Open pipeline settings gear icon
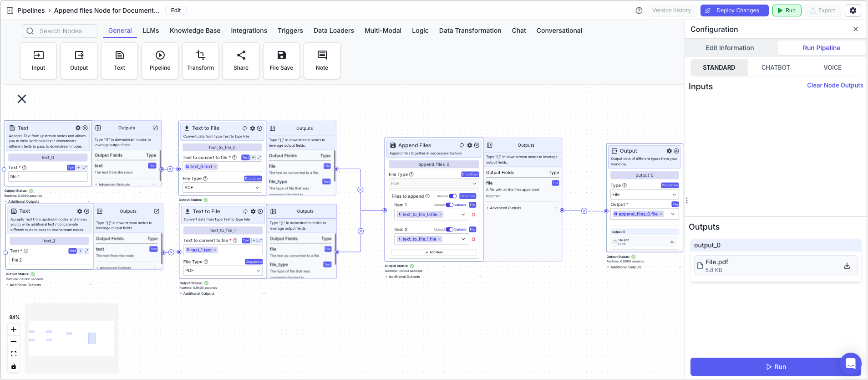Viewport: 868px width, 380px height. click(853, 10)
